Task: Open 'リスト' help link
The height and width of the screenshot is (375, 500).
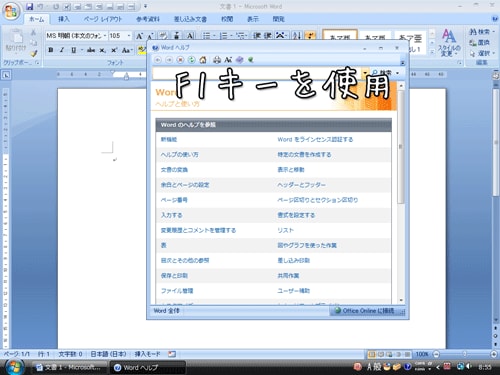Action: click(285, 230)
